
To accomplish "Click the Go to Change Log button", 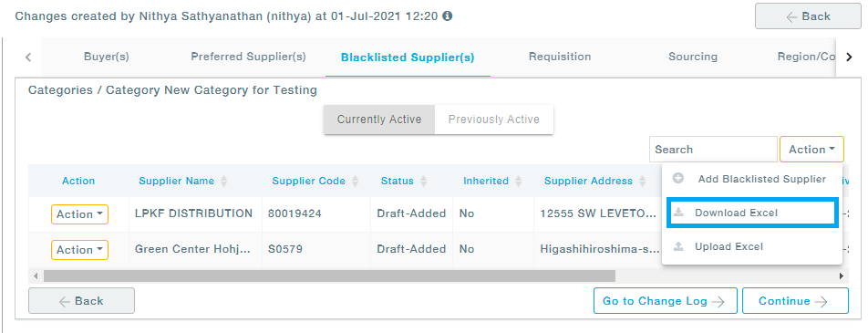I will (x=665, y=301).
